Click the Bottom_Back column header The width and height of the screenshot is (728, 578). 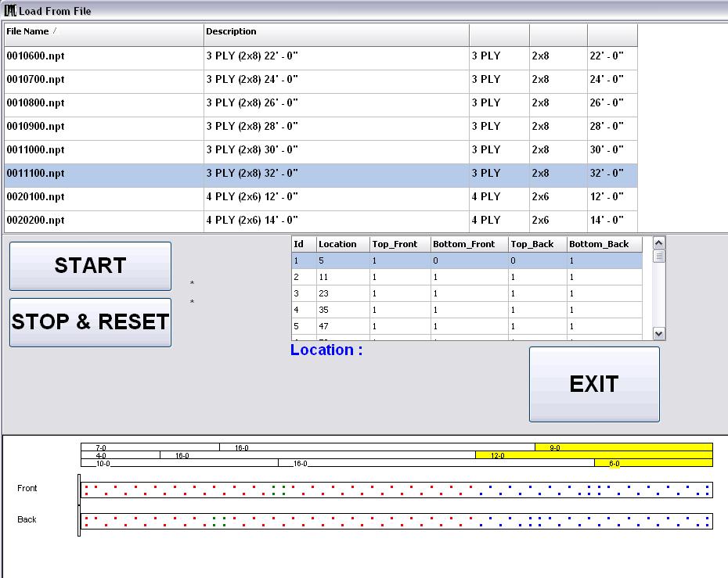(x=604, y=245)
